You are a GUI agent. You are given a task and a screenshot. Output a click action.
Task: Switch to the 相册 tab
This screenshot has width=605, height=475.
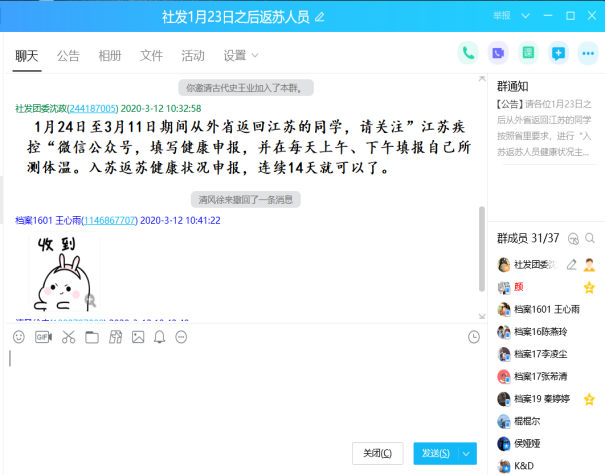[x=110, y=55]
